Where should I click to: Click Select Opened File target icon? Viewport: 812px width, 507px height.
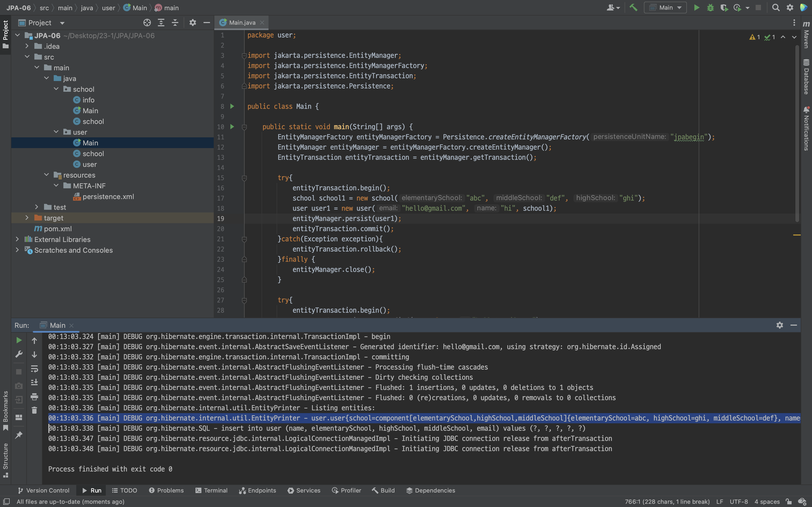point(147,23)
